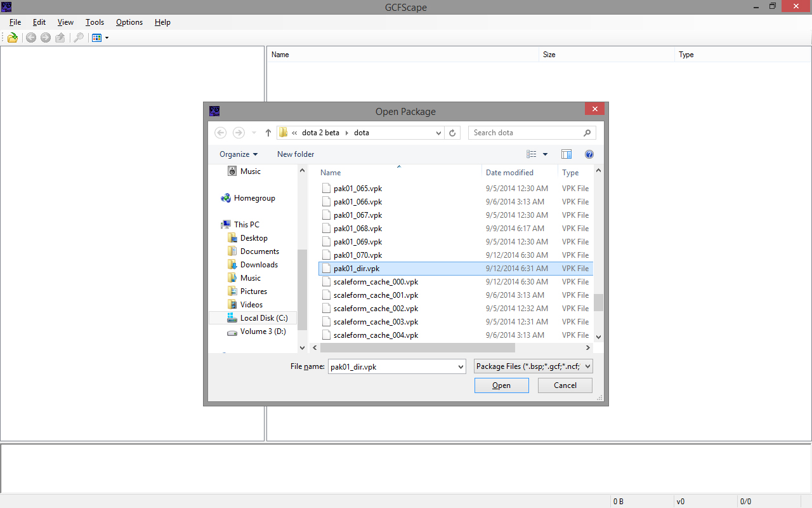The width and height of the screenshot is (812, 508).
Task: Expand the This PC tree node
Action: (x=216, y=225)
